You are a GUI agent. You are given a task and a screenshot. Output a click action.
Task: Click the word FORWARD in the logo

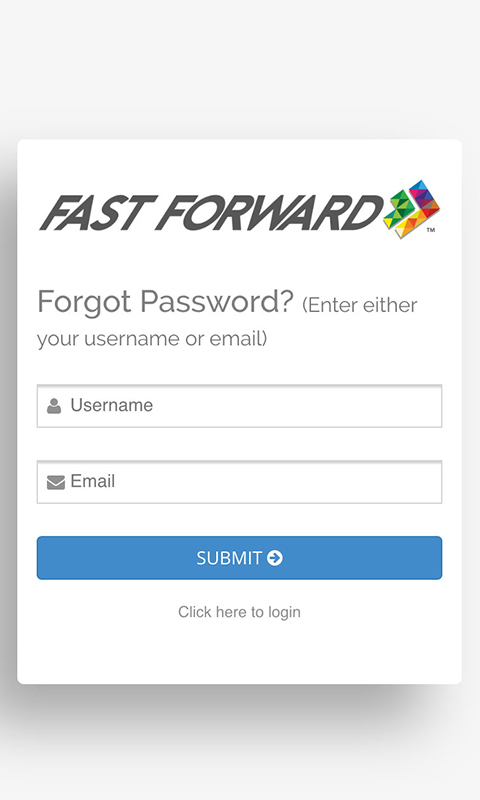pos(271,212)
